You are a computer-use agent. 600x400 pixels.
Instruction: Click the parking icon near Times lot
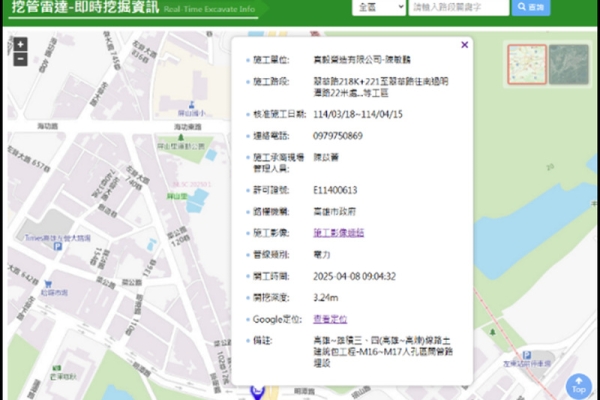[58, 247]
